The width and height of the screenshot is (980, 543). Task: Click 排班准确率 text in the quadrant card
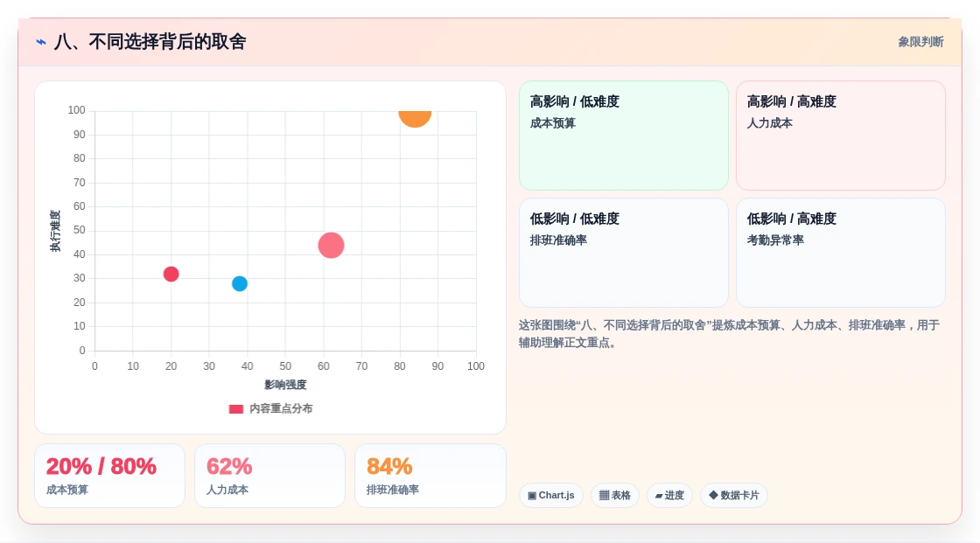click(558, 240)
